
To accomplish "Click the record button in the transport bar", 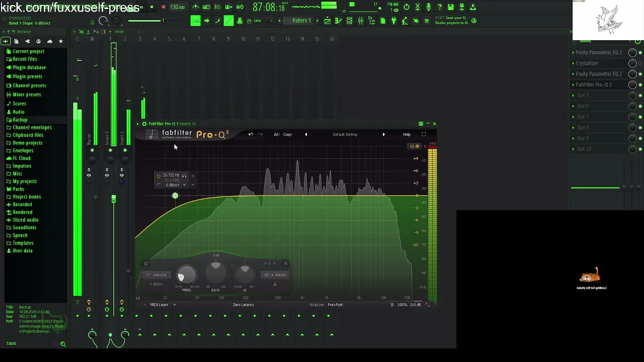I will click(x=164, y=7).
